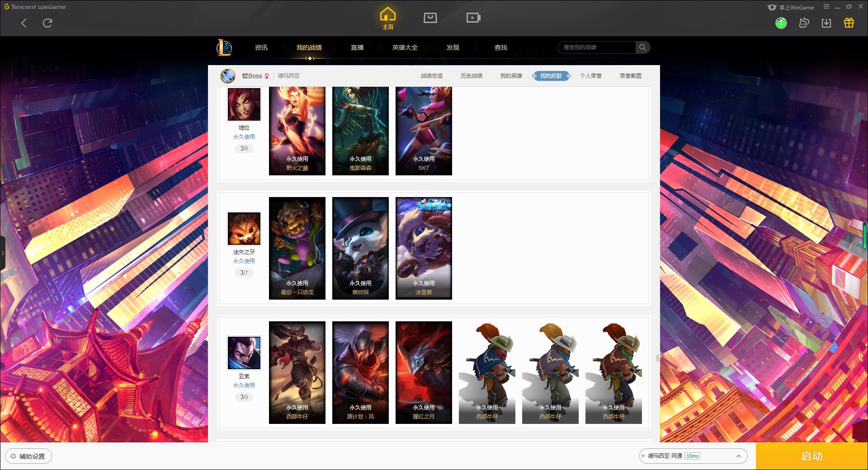
Task: Refresh the page with reload icon
Action: (x=47, y=23)
